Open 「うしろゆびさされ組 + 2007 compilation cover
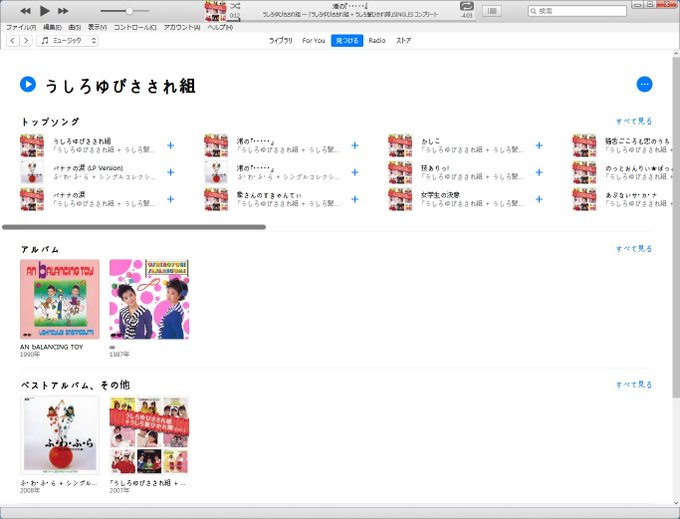 pyautogui.click(x=149, y=435)
